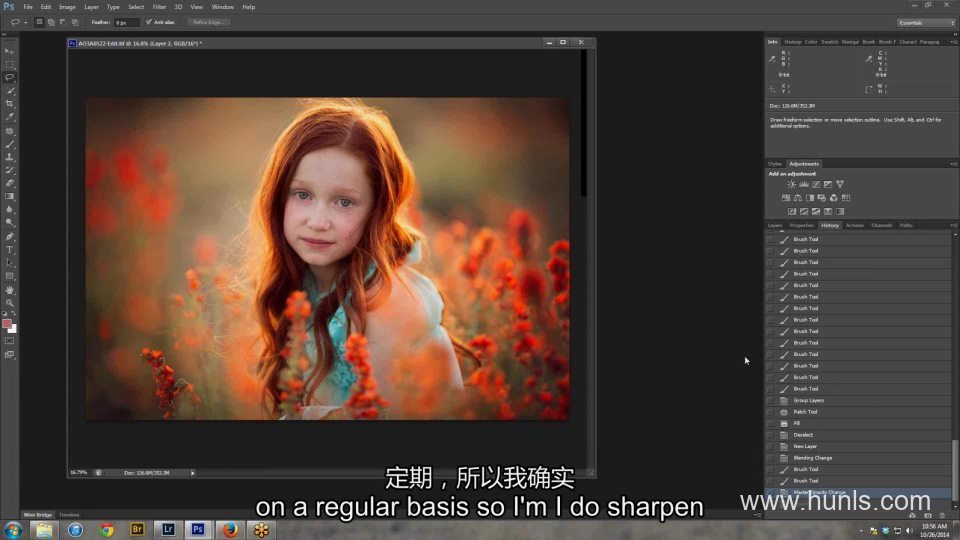Open the background color picker swatch
The image size is (960, 540).
13,329
